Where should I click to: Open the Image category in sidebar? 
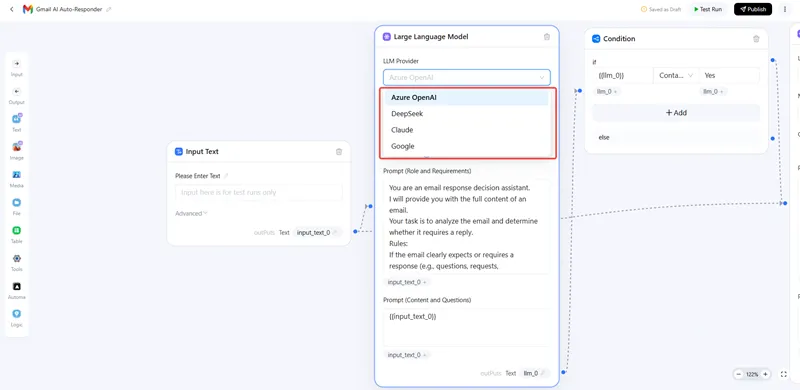tap(17, 151)
